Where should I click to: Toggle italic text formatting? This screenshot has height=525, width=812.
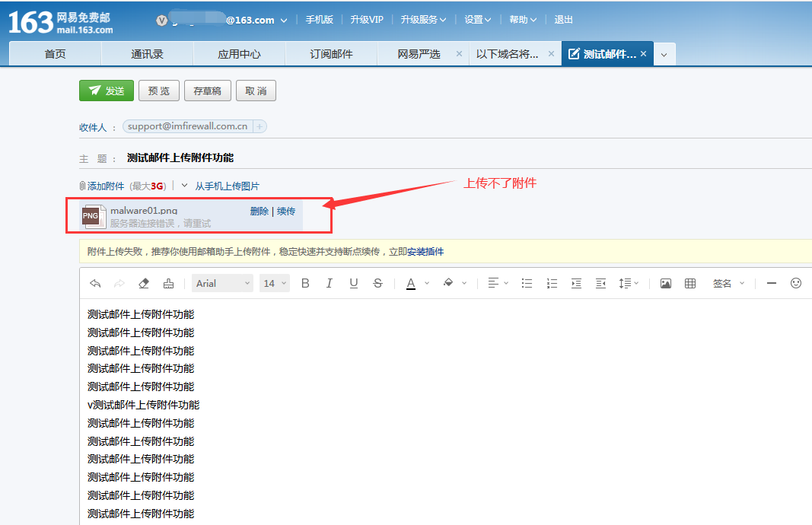point(330,283)
